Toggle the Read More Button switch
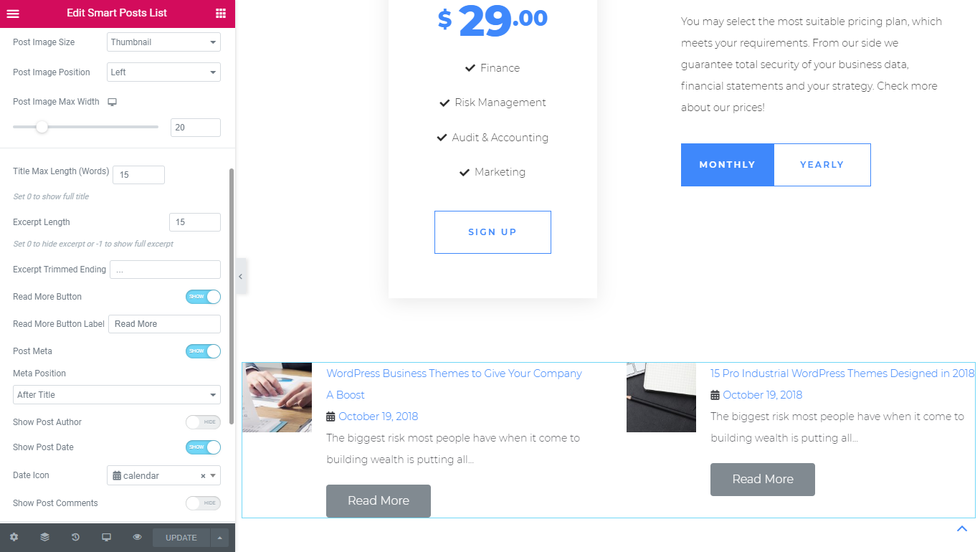 [203, 297]
